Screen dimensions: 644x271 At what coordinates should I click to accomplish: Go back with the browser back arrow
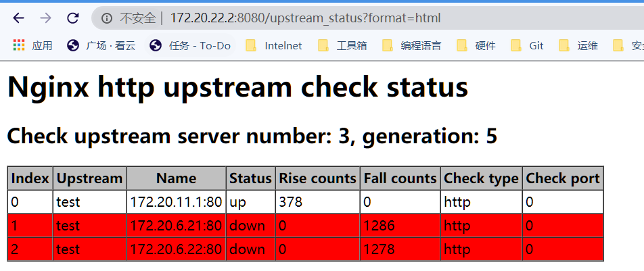[19, 18]
